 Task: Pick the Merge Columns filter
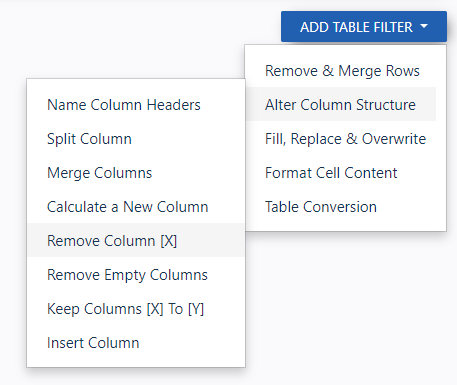tap(136, 173)
